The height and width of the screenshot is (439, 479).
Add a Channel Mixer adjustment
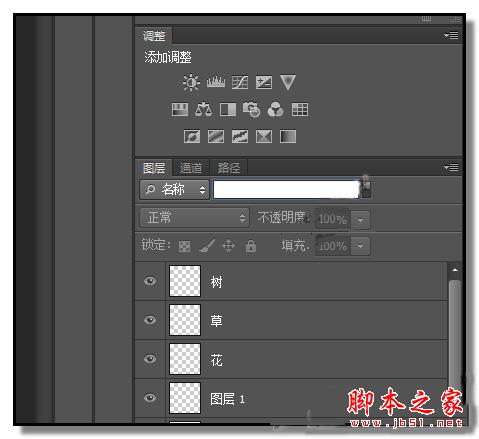point(276,109)
